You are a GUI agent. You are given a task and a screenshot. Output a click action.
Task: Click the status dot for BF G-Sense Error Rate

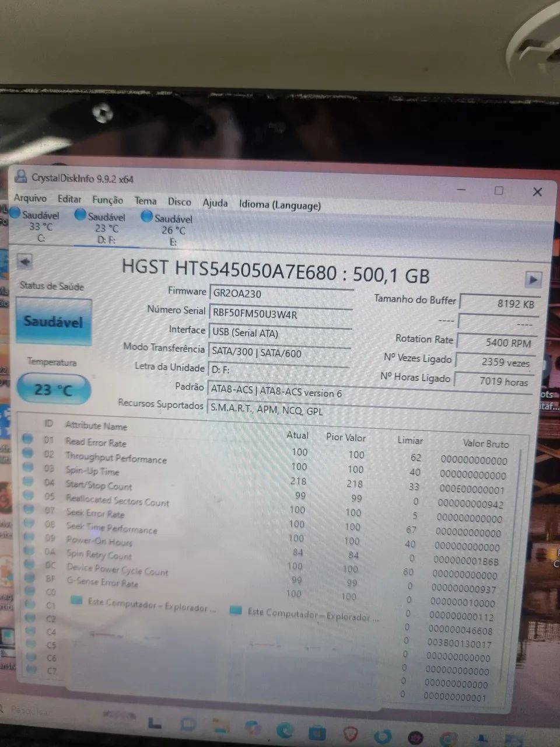(x=29, y=578)
